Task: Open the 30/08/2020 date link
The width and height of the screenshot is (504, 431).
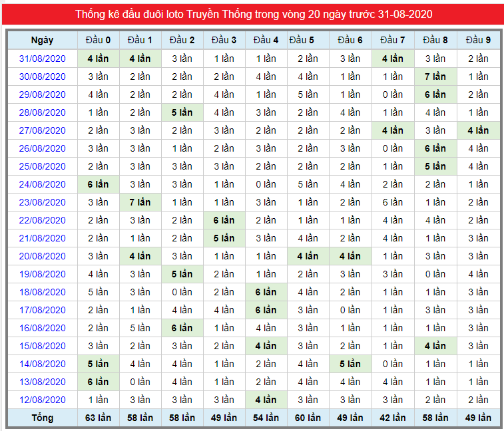Action: tap(42, 76)
